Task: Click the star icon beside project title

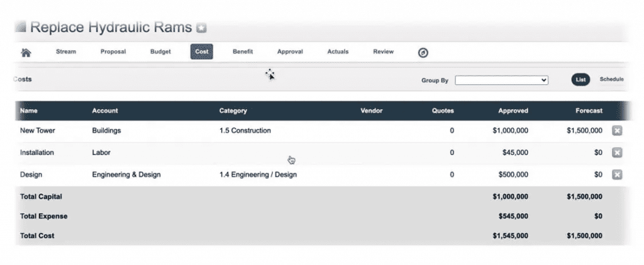Action: click(201, 28)
